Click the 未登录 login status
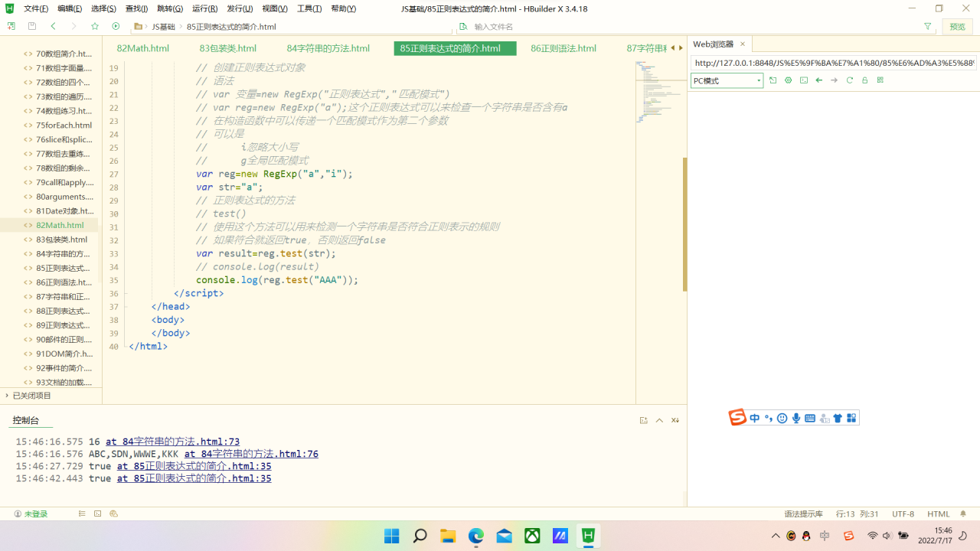Image resolution: width=980 pixels, height=551 pixels. 31,514
